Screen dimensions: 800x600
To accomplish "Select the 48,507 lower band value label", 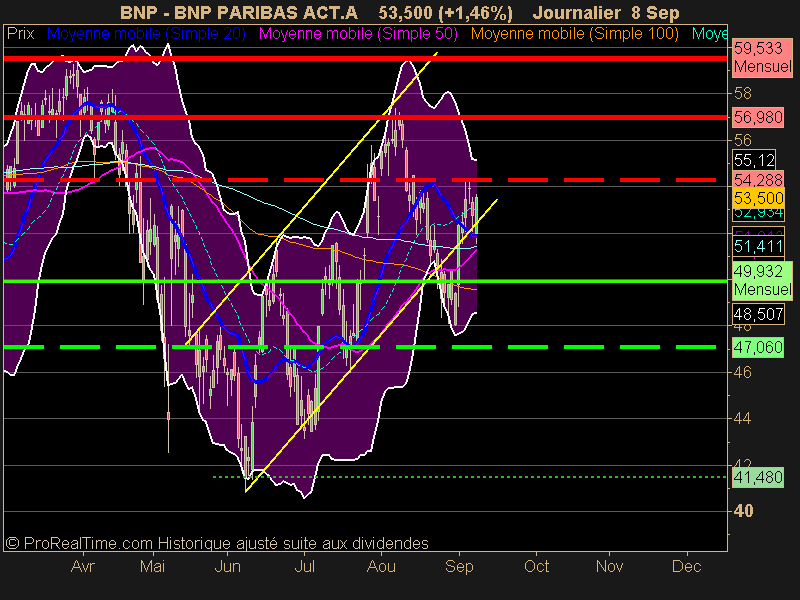I will tap(758, 314).
